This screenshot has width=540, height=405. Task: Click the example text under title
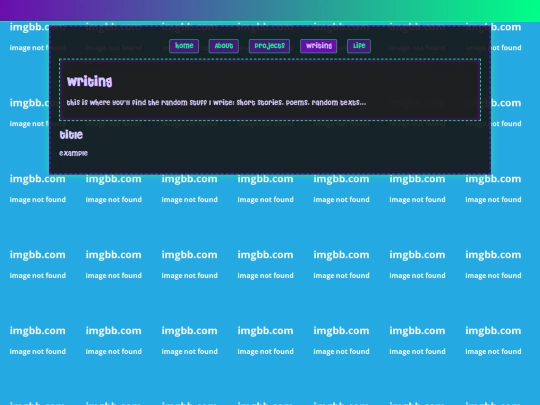pos(73,153)
